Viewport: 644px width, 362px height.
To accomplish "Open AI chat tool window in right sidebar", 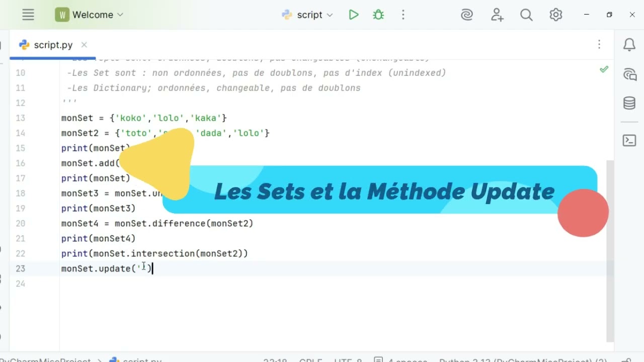I will 629,75.
